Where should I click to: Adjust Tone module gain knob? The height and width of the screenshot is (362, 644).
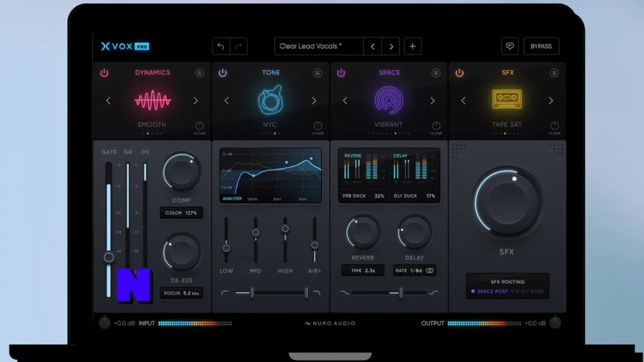coord(318,126)
